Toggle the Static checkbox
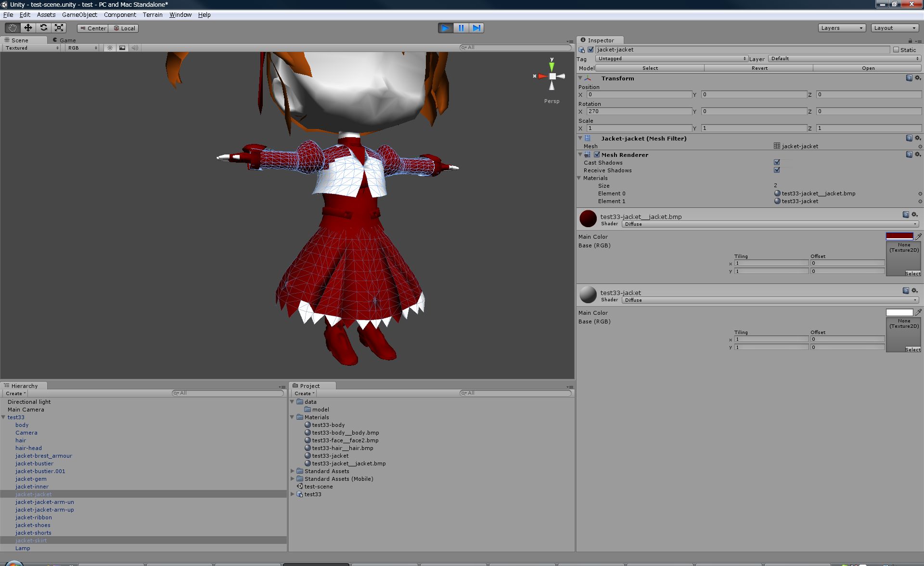 click(x=896, y=50)
